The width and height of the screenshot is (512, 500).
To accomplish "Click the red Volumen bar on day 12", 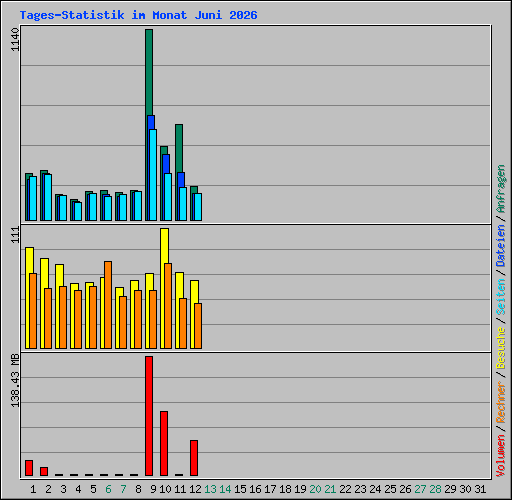I will [x=194, y=458].
